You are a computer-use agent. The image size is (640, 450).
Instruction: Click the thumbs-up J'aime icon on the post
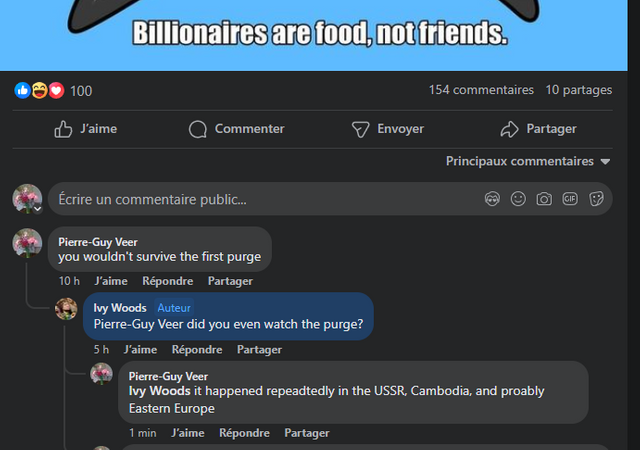[63, 129]
